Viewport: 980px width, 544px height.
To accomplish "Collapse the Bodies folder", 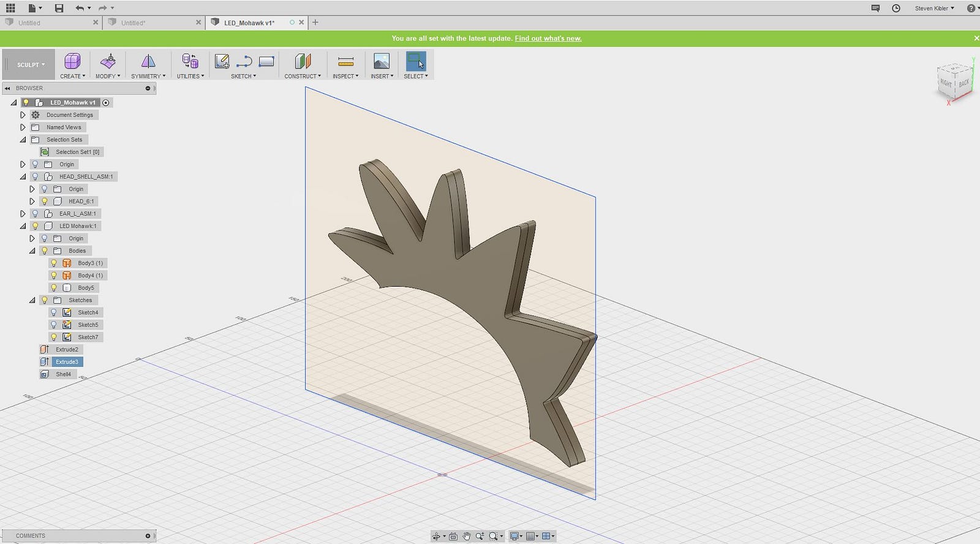I will pyautogui.click(x=32, y=251).
